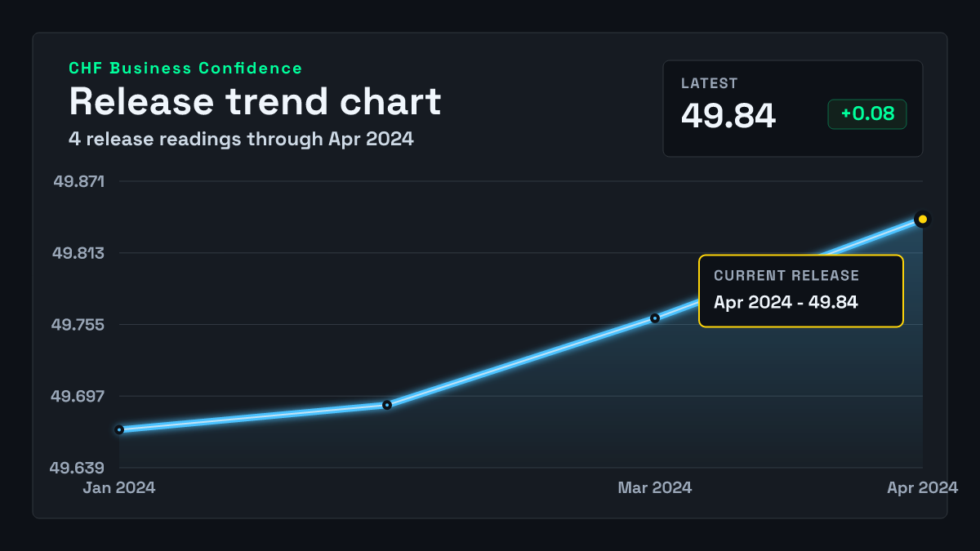Select the CHF Business Confidence label
The height and width of the screenshot is (551, 980).
coord(185,69)
